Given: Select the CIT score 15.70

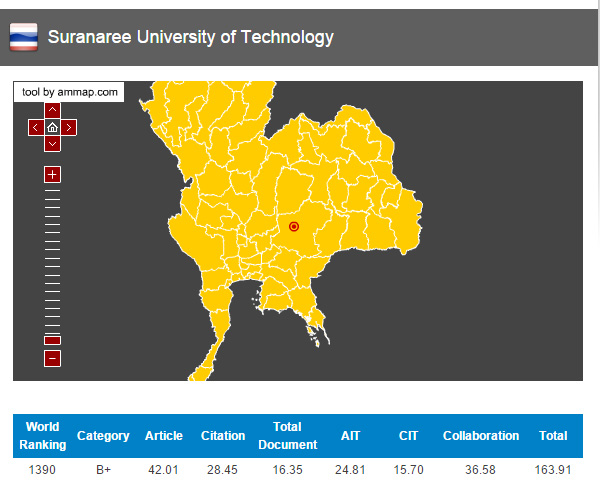Looking at the screenshot, I should pyautogui.click(x=408, y=470).
